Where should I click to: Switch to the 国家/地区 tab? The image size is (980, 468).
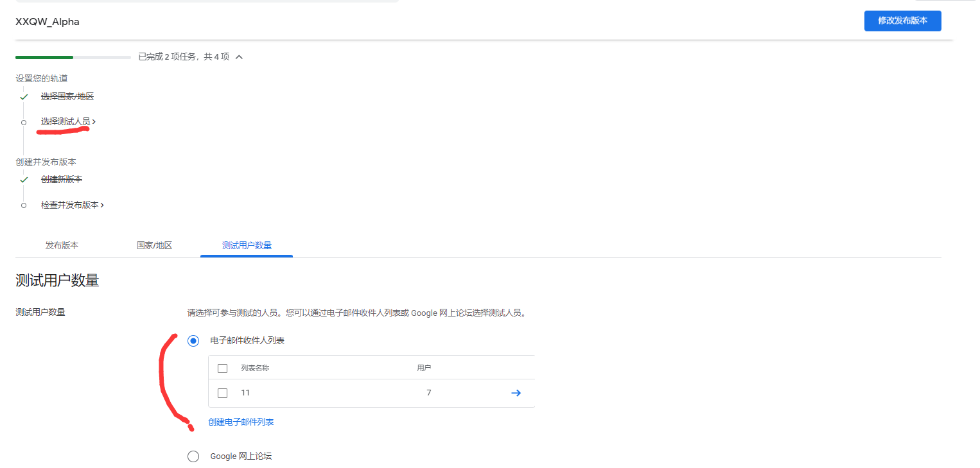pyautogui.click(x=154, y=245)
